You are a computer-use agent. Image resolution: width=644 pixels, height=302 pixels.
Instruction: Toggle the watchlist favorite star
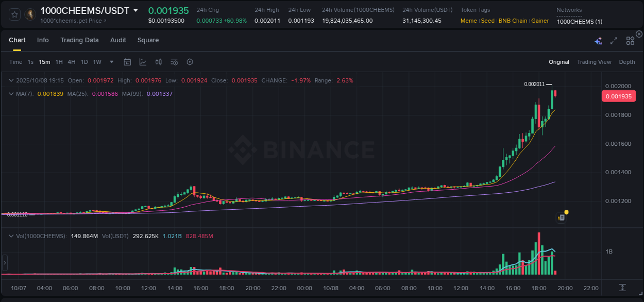click(x=14, y=14)
